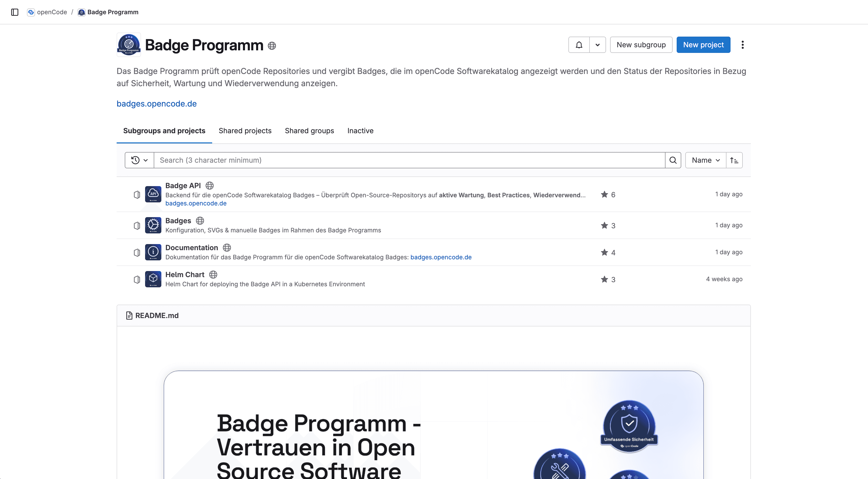Click the notification bell icon

579,45
